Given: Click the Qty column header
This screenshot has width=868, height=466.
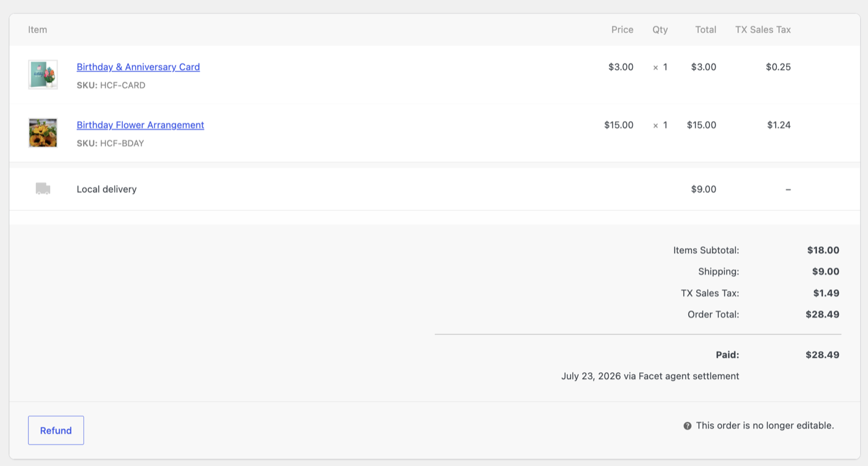Looking at the screenshot, I should [660, 29].
